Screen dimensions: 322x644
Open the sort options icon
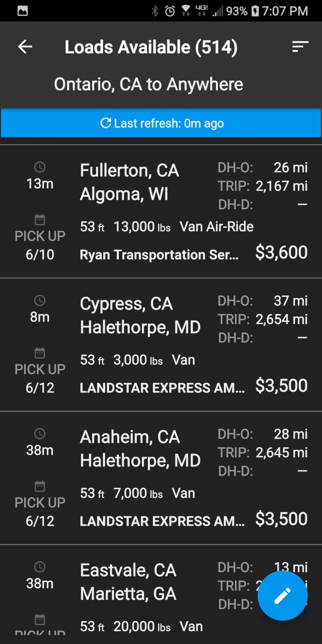300,47
